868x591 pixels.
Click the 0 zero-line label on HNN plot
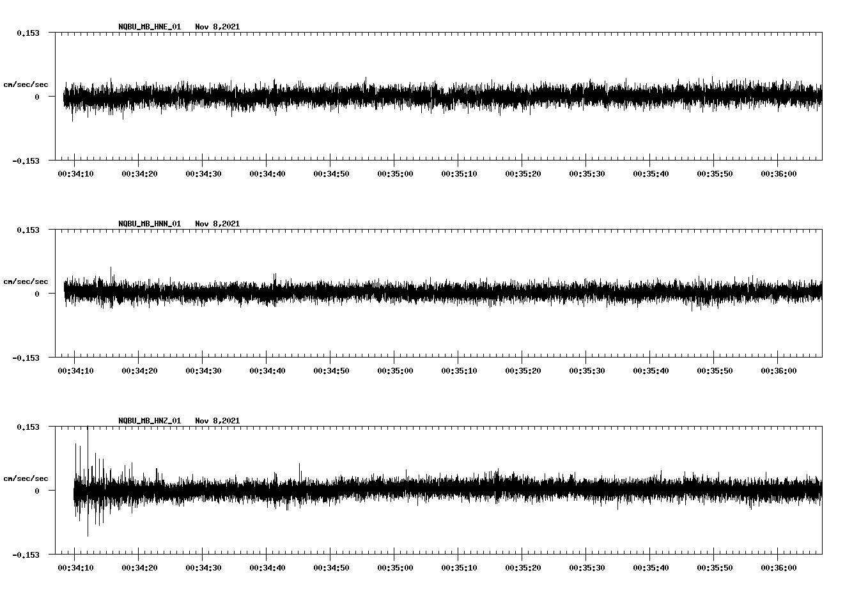pos(37,294)
